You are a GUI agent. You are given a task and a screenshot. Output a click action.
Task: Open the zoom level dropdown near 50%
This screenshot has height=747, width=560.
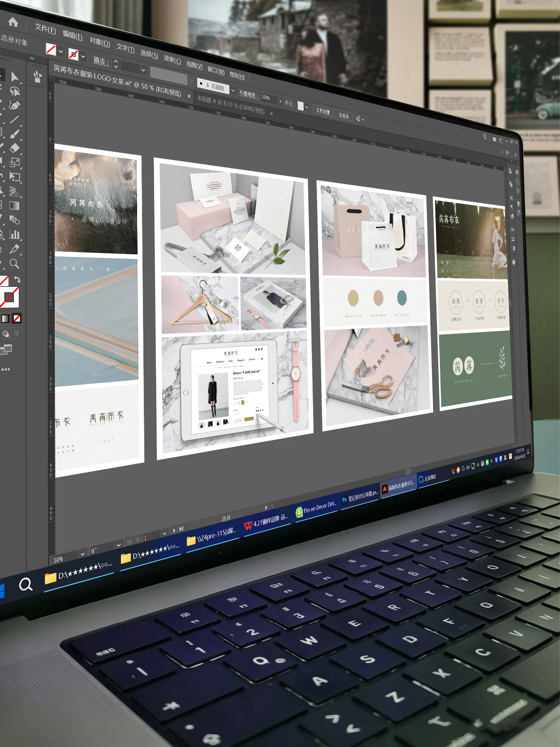coord(82,554)
